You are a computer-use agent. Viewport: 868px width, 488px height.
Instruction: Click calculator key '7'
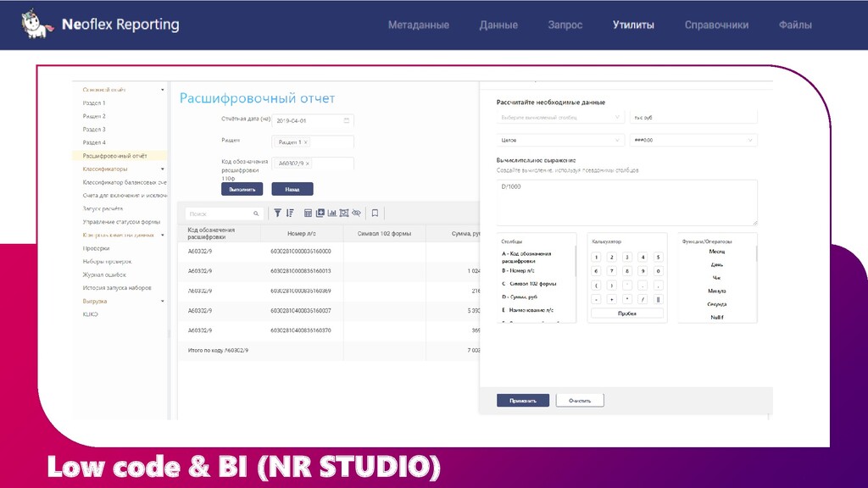point(612,271)
